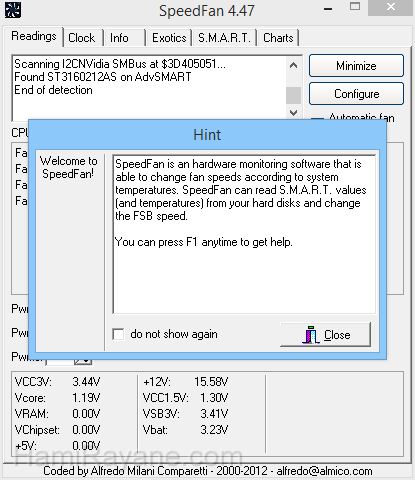This screenshot has width=415, height=480.
Task: Click the VCC3V 3.44V reading
Action: point(57,382)
